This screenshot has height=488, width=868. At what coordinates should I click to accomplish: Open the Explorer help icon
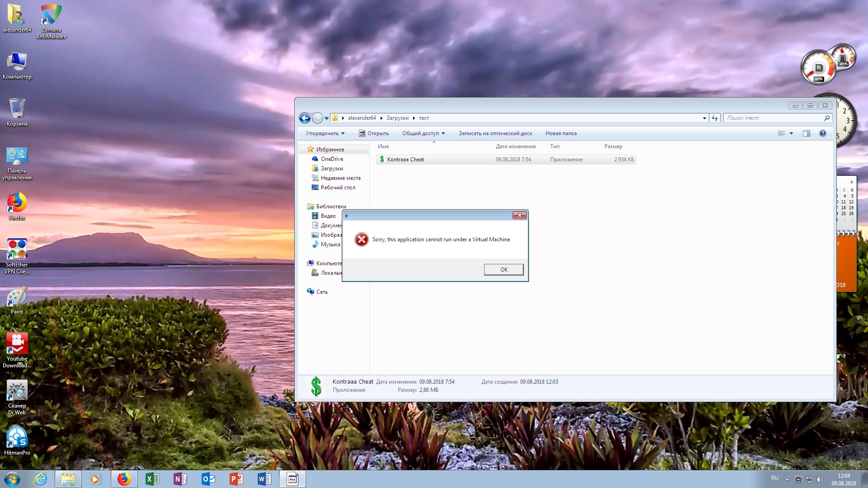click(x=822, y=133)
